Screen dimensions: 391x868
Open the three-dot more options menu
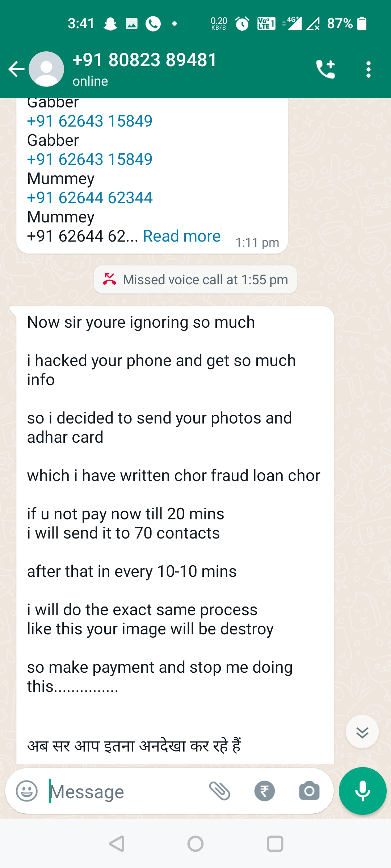click(x=368, y=69)
